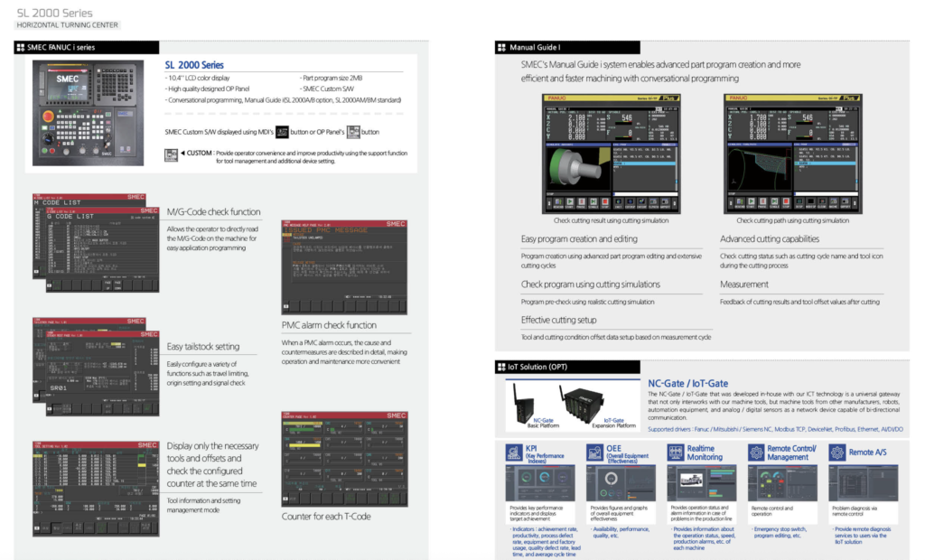The width and height of the screenshot is (925, 560).
Task: Click the OEE icon
Action: (x=594, y=453)
